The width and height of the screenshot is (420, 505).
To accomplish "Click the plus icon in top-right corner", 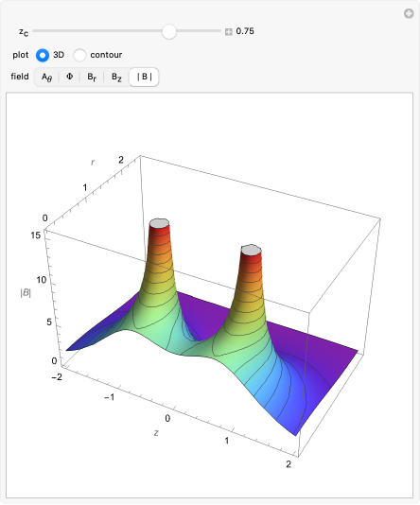I will 409,14.
